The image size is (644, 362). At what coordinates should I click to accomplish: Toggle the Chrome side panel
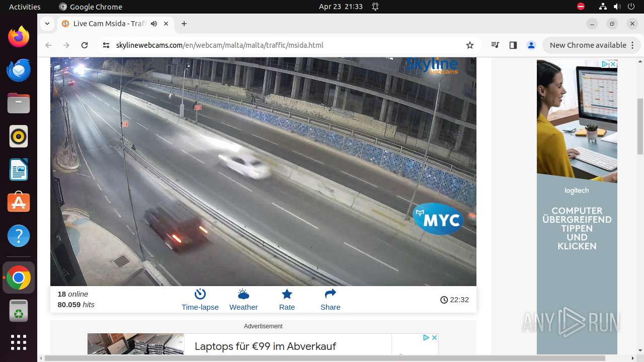click(513, 45)
